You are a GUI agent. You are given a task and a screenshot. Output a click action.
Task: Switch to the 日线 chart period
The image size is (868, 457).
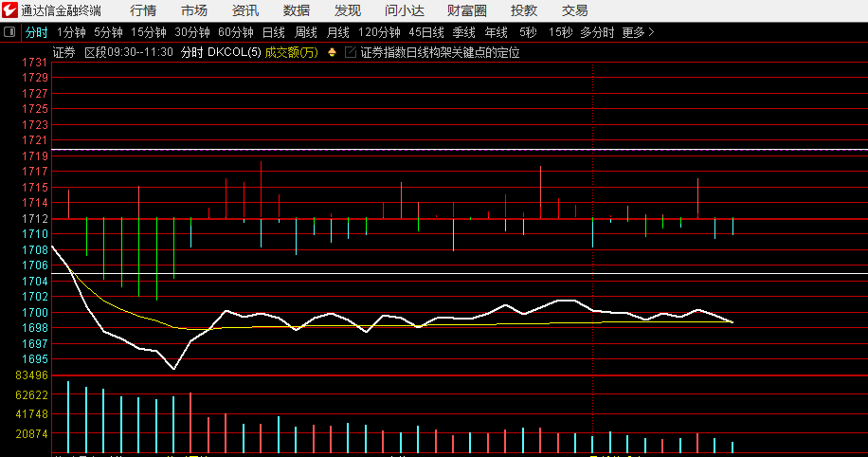point(273,32)
